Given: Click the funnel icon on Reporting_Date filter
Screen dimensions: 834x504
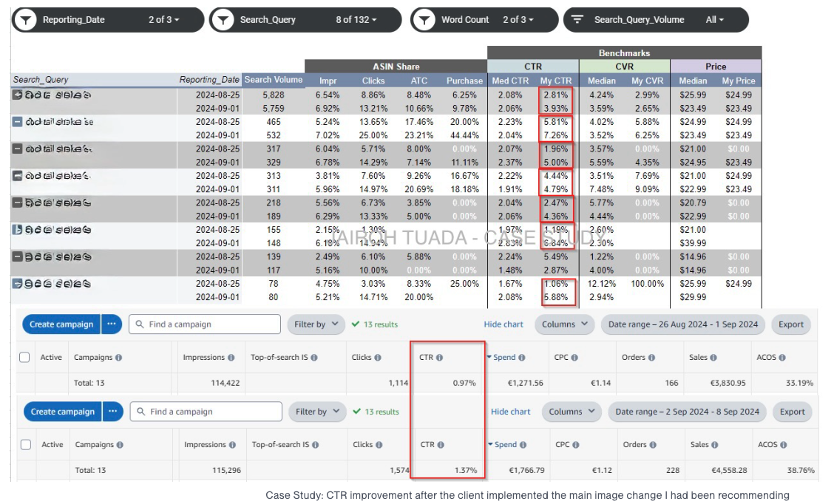Looking at the screenshot, I should pyautogui.click(x=25, y=20).
